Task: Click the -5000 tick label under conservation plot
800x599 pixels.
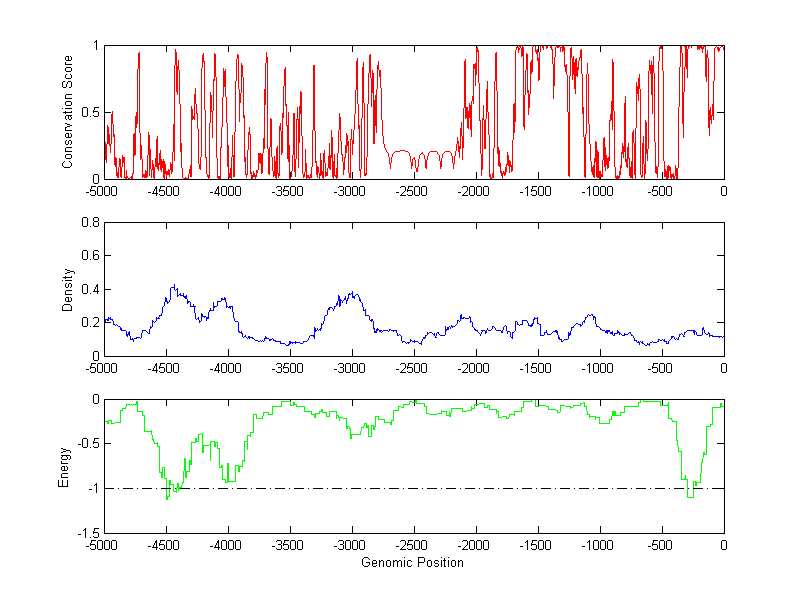Action: [102, 190]
